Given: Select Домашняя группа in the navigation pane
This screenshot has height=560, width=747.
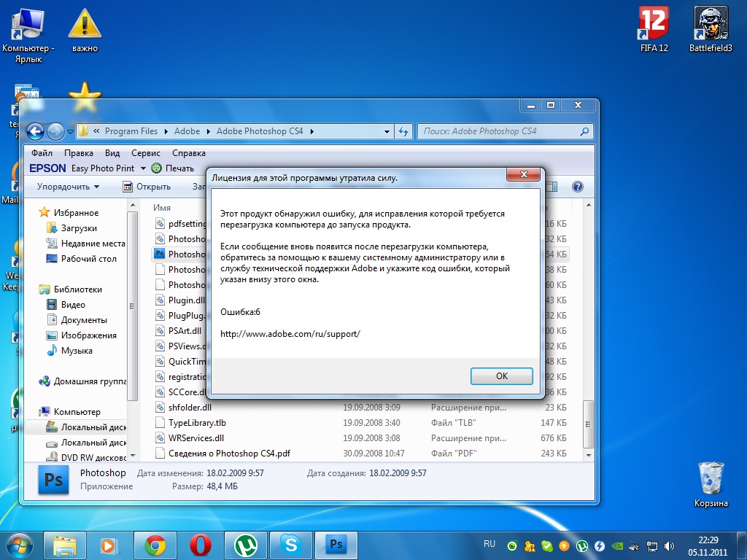Looking at the screenshot, I should (83, 381).
